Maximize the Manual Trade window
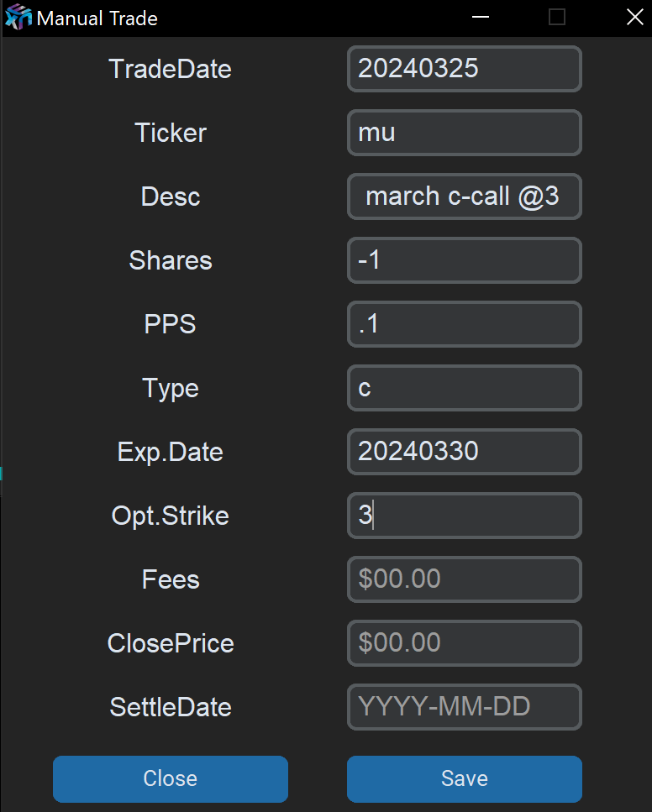 click(x=557, y=18)
